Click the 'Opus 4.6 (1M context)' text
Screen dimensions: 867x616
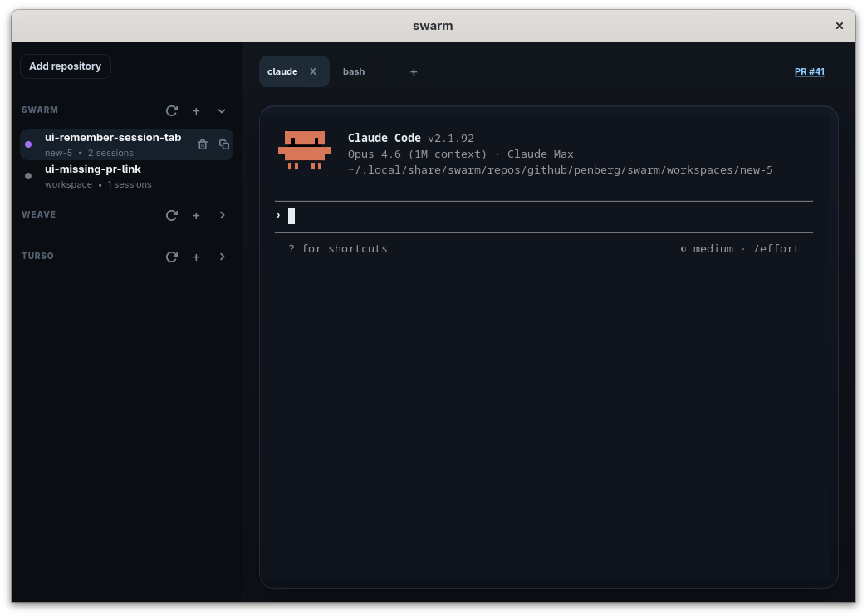(418, 154)
